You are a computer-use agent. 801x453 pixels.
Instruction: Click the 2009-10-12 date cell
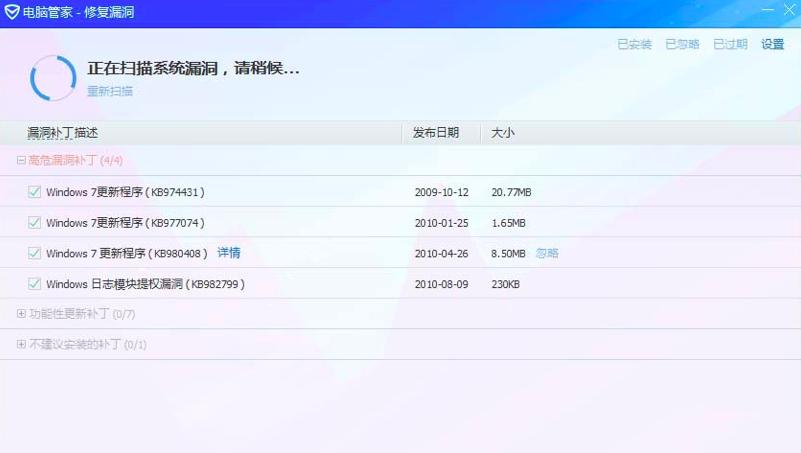tap(441, 193)
